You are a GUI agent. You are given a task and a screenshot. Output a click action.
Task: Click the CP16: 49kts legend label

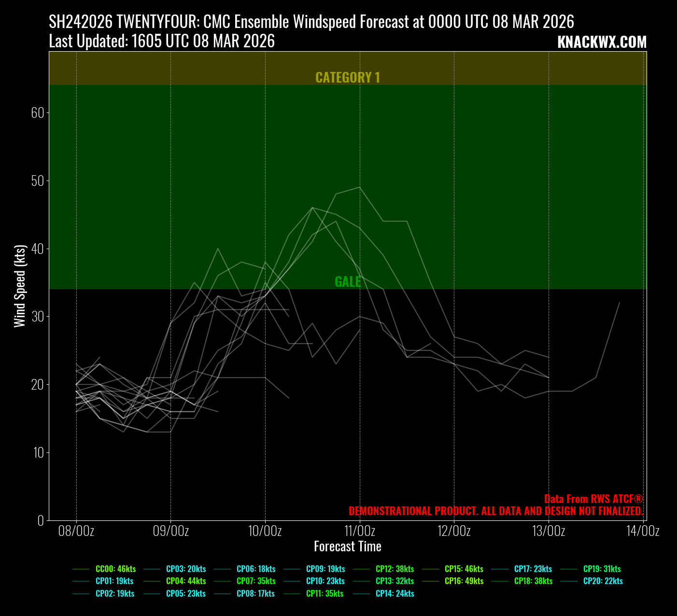point(464,581)
